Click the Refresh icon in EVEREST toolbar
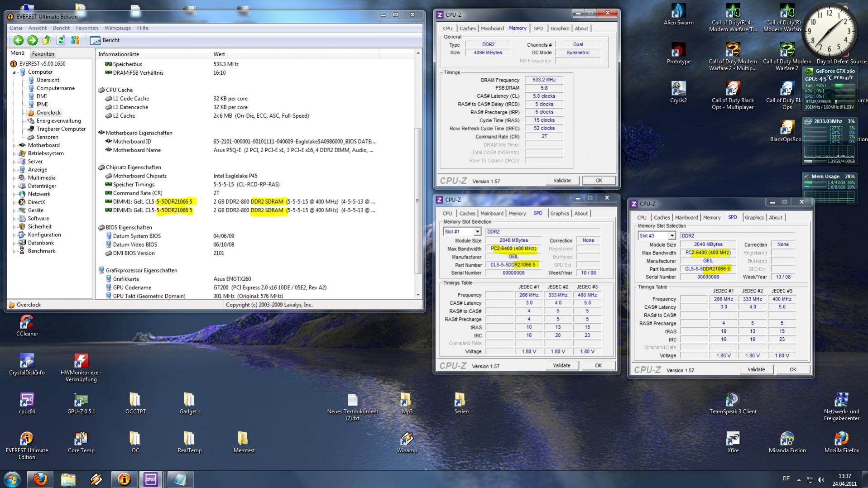 [61, 40]
